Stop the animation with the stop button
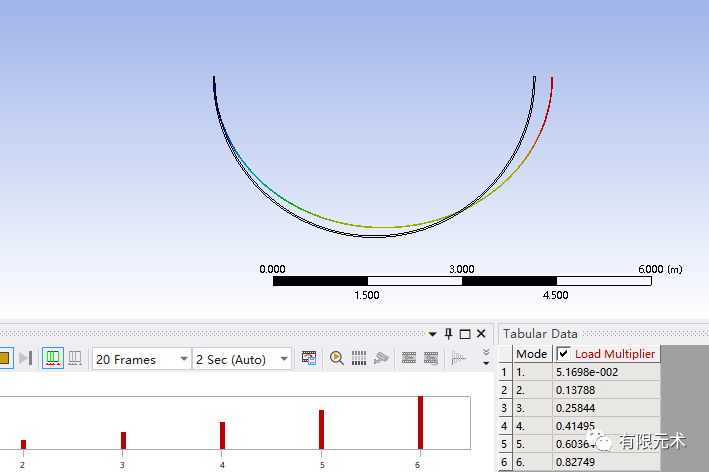This screenshot has height=472, width=709. pos(5,359)
